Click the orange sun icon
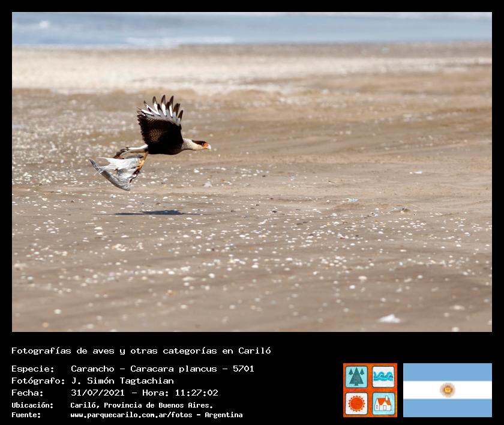Image resolution: width=504 pixels, height=425 pixels. point(356,403)
